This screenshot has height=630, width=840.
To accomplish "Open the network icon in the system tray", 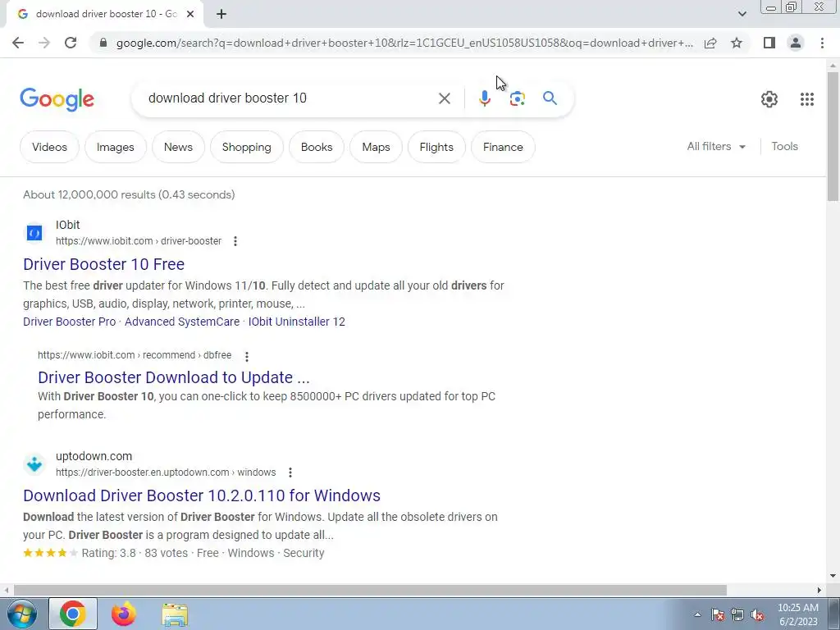I will [x=737, y=615].
